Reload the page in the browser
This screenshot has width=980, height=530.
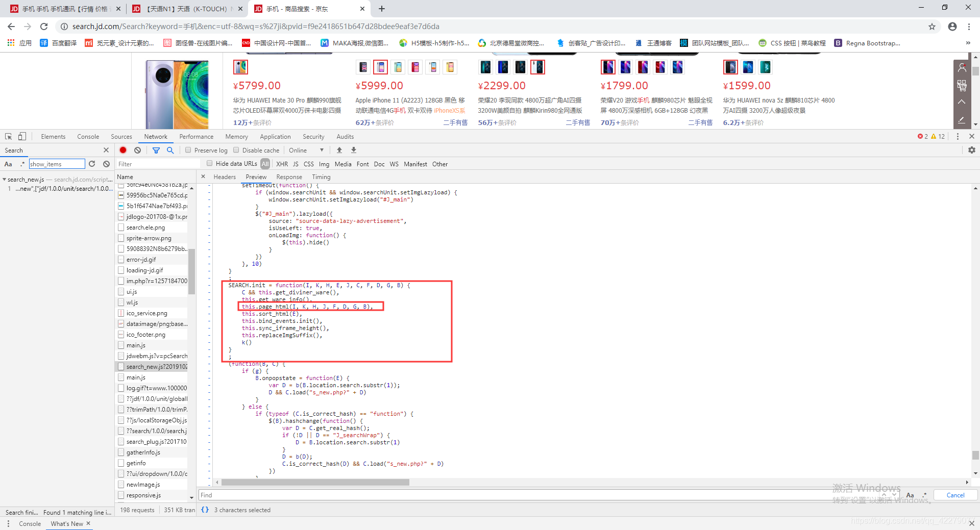point(44,27)
